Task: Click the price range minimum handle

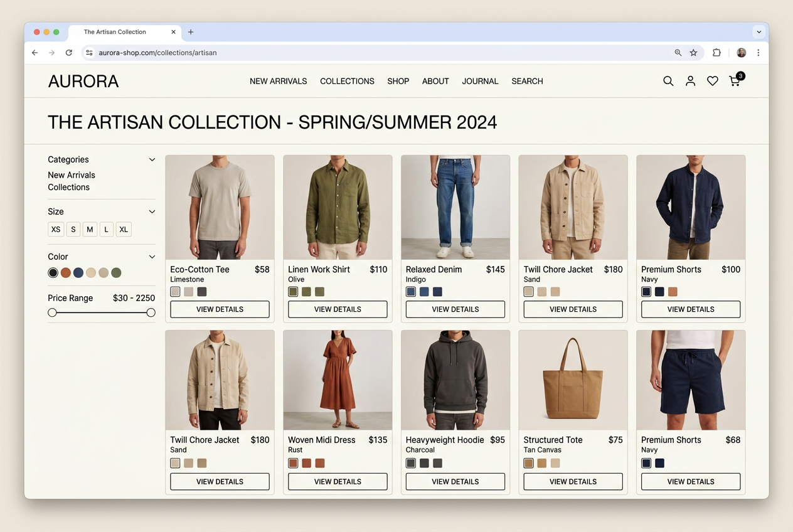Action: pyautogui.click(x=52, y=312)
